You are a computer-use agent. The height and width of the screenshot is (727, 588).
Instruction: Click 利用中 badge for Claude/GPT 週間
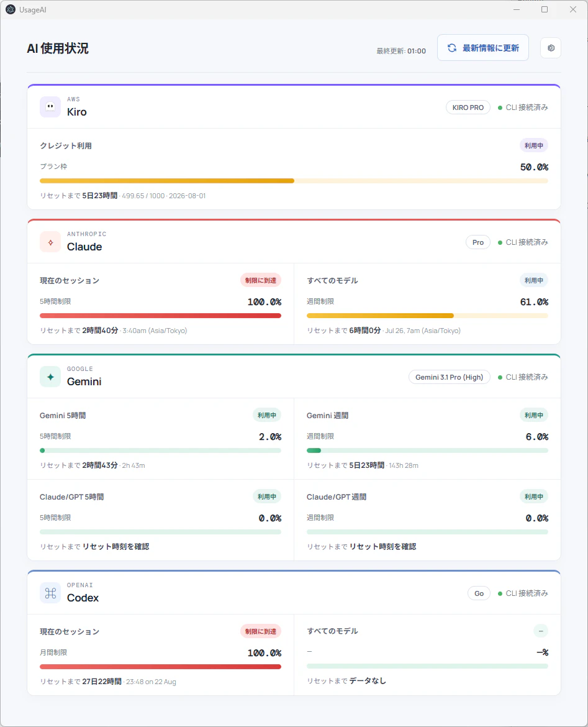click(534, 496)
